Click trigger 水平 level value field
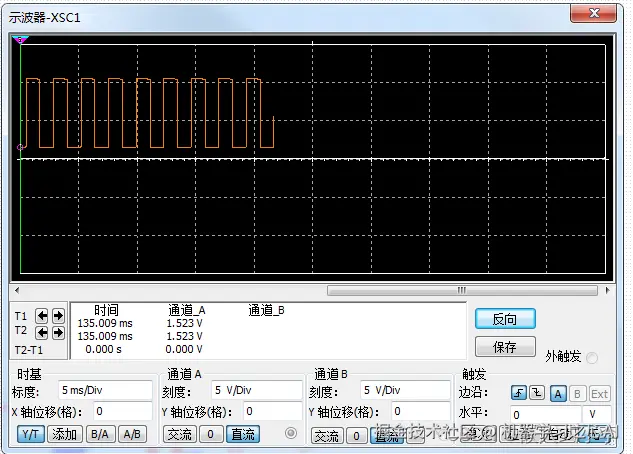 [546, 414]
